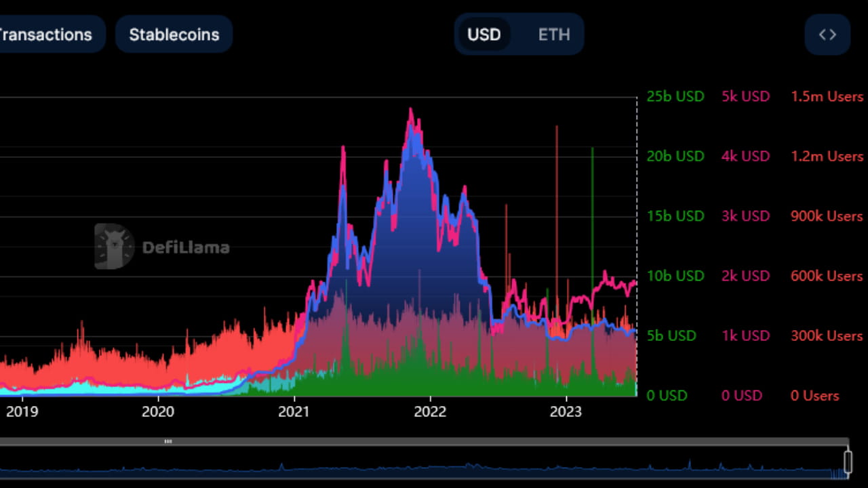Click the DefiLlama llama logo watermark

pyautogui.click(x=114, y=246)
